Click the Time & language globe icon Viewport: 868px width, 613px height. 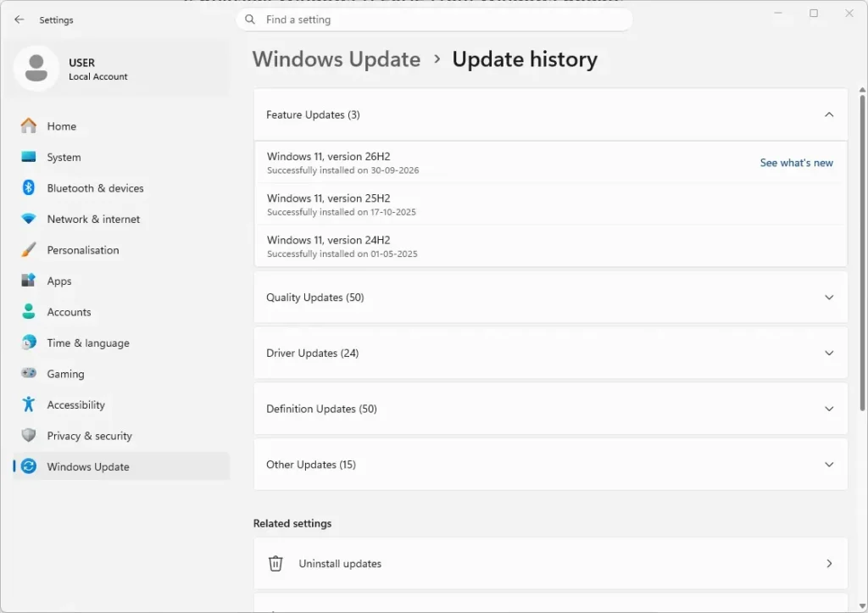(29, 343)
